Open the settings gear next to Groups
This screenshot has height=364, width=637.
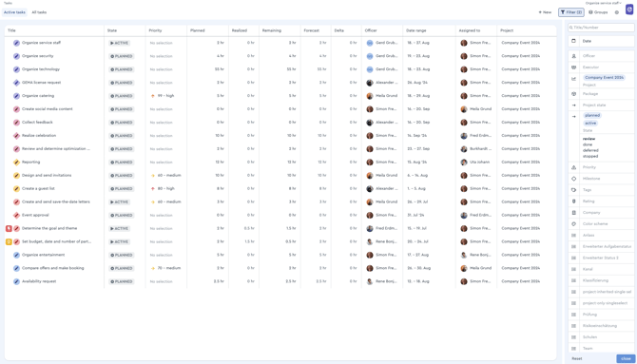(x=617, y=12)
